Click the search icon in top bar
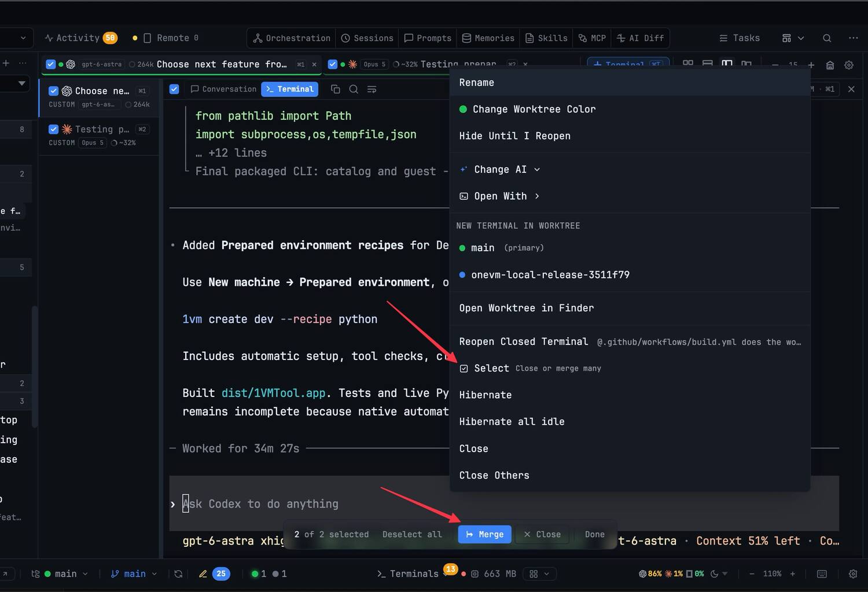This screenshot has height=592, width=868. [827, 38]
